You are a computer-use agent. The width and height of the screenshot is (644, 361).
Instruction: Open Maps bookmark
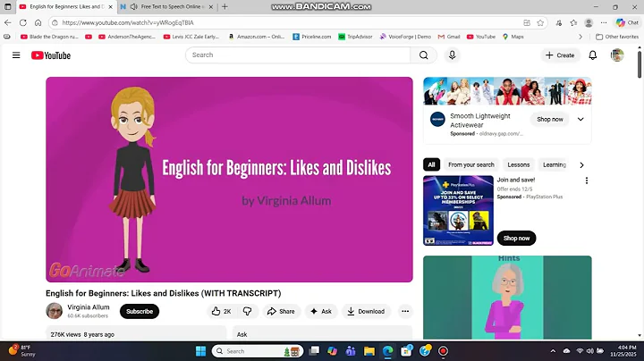513,37
